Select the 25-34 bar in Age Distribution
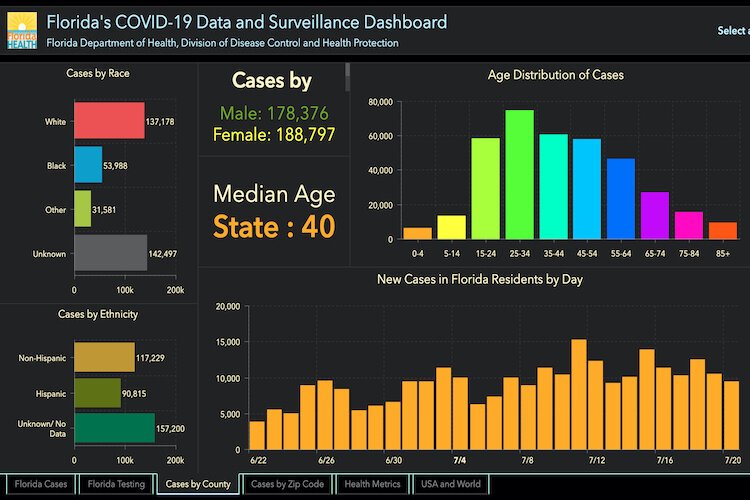This screenshot has width=750, height=500. click(x=519, y=175)
